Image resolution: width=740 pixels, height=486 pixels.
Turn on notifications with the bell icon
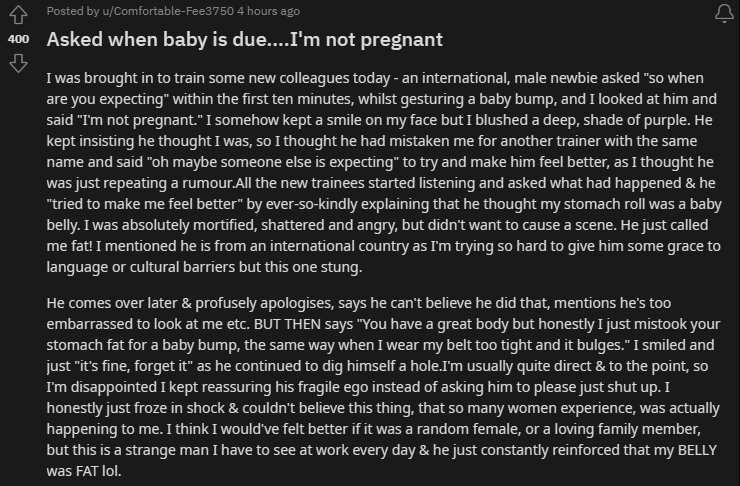coord(724,13)
